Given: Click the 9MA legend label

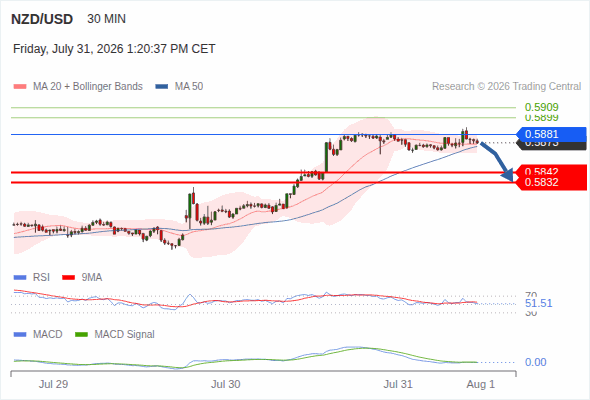Looking at the screenshot, I should pos(92,278).
